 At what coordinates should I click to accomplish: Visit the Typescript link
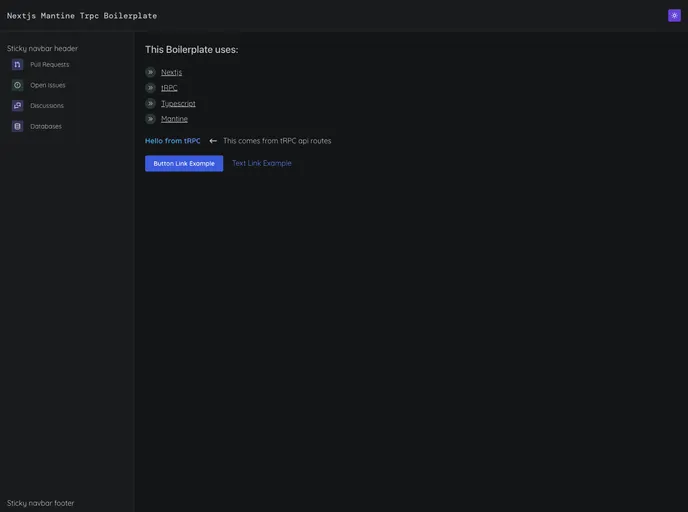(178, 103)
